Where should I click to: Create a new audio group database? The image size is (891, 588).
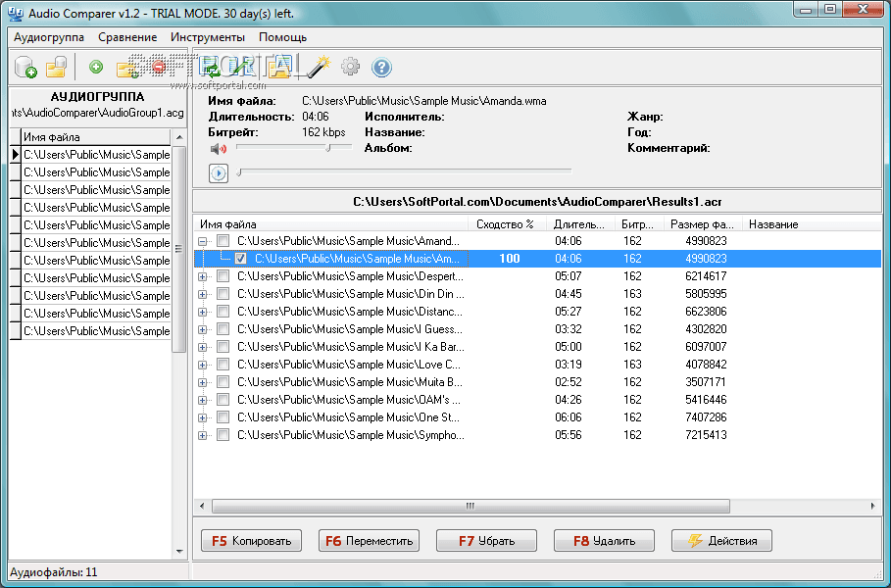(x=25, y=67)
